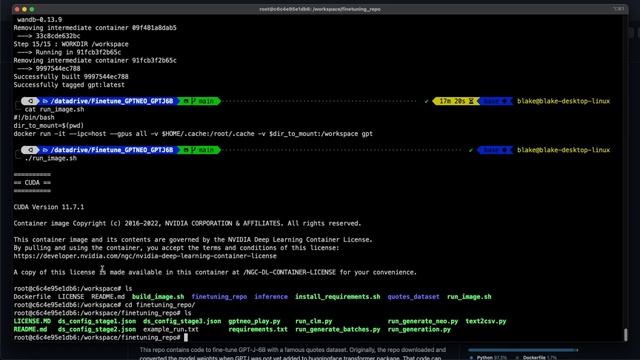640x360 pixels.
Task: Click 'requirements.txt' file entry
Action: (258, 329)
